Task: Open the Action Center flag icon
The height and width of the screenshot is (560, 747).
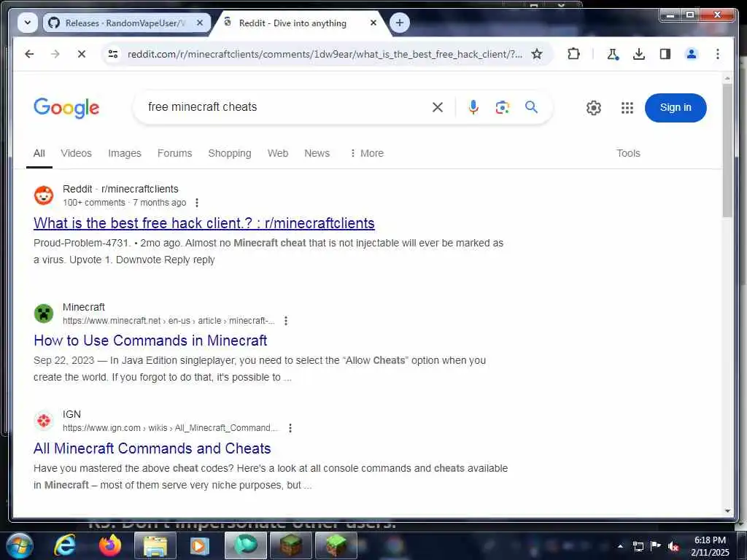Action: pos(656,546)
